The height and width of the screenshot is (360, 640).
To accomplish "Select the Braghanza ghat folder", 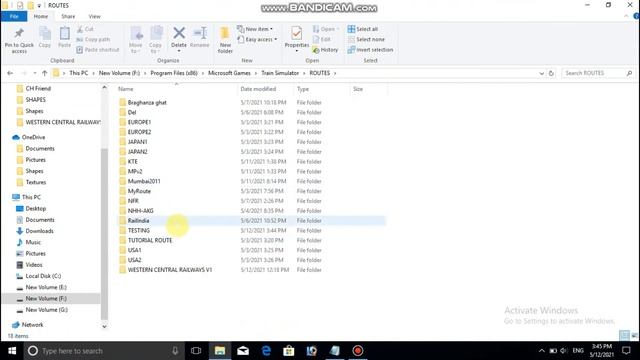I will pyautogui.click(x=147, y=102).
